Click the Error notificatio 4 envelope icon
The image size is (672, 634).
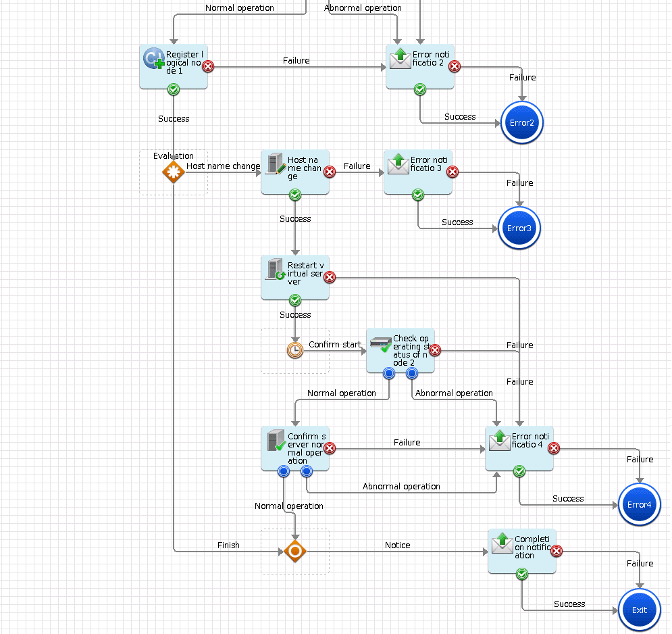[x=499, y=440]
